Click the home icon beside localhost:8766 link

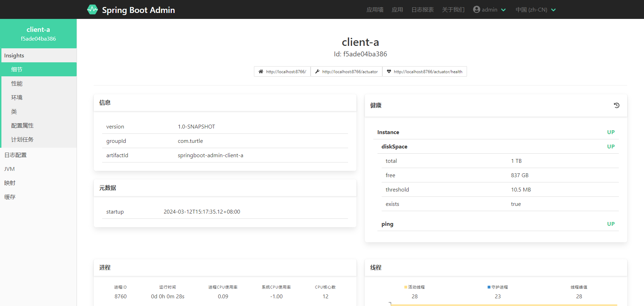point(261,71)
